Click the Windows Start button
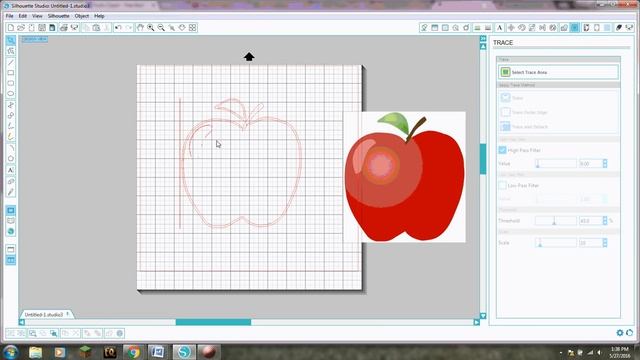Screen dimensions: 640x360 click(11, 352)
